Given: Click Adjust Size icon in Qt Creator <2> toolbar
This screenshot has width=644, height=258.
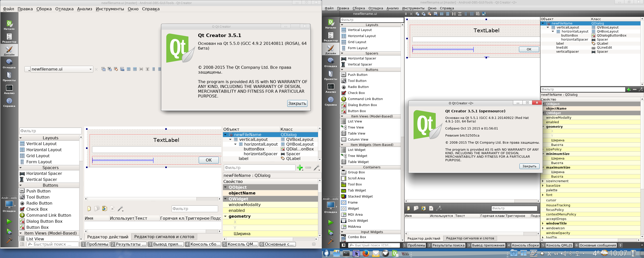Looking at the screenshot, I should (484, 14).
